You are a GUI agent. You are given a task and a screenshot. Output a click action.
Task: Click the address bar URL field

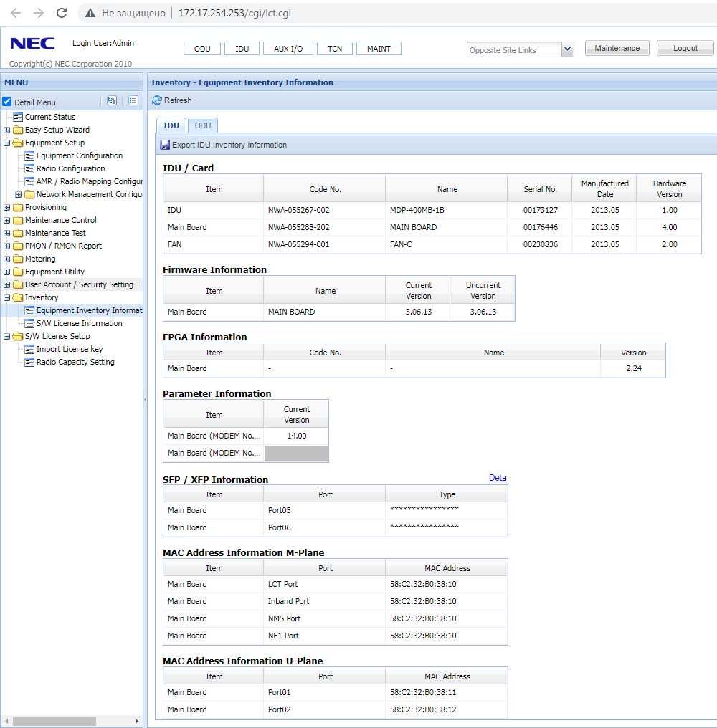[234, 13]
